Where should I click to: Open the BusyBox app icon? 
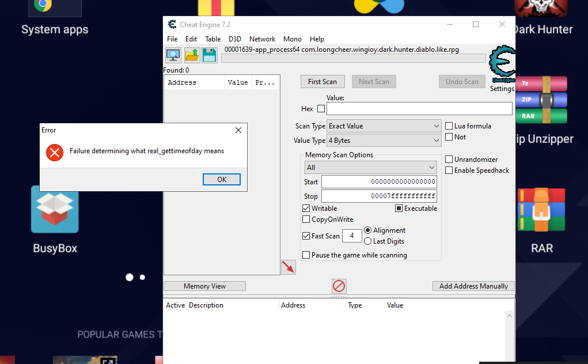point(55,209)
